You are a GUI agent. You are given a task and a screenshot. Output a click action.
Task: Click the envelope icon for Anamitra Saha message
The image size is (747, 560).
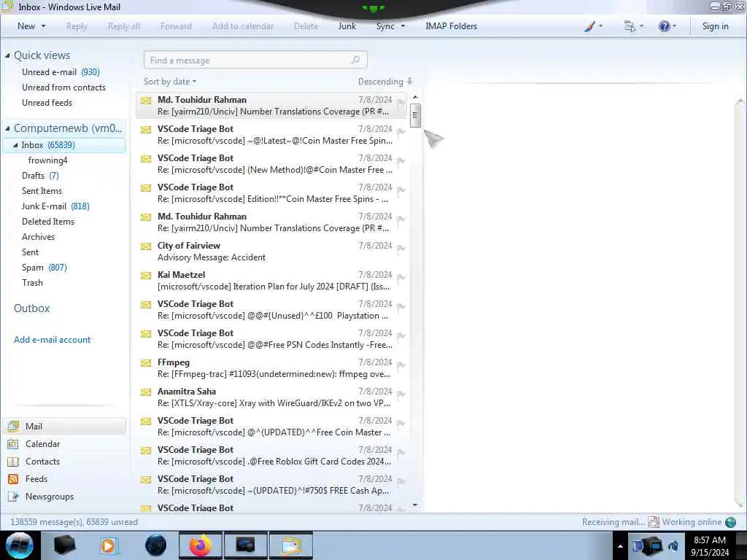[x=146, y=392]
